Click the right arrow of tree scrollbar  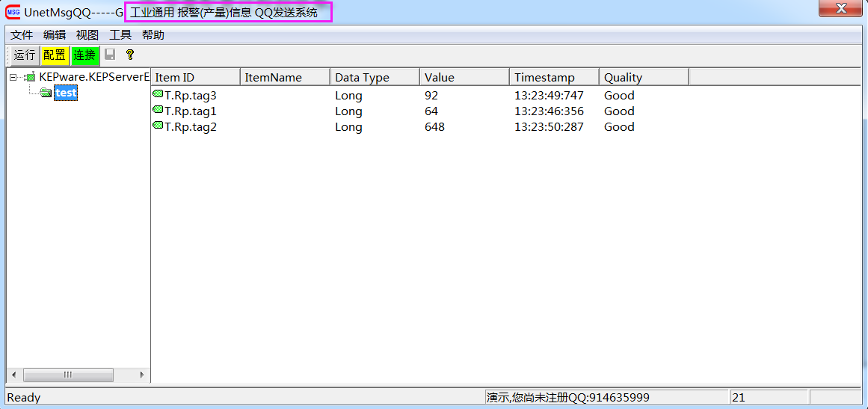coord(142,375)
